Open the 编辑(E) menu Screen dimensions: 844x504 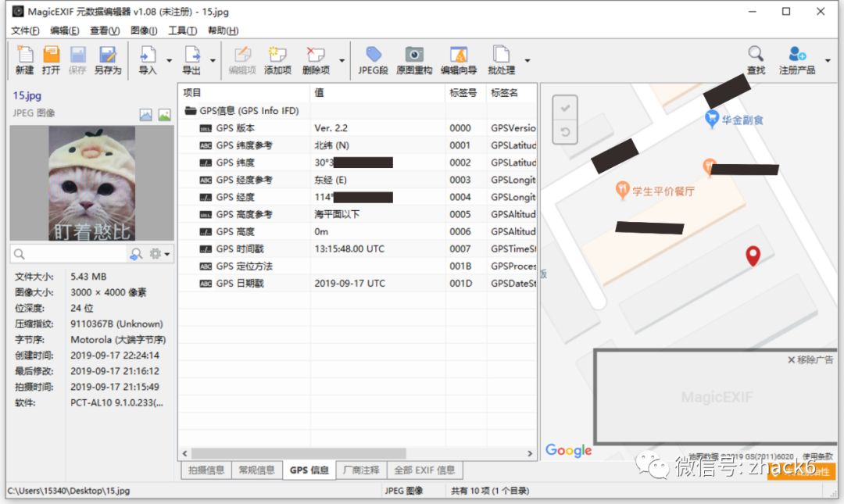point(65,30)
